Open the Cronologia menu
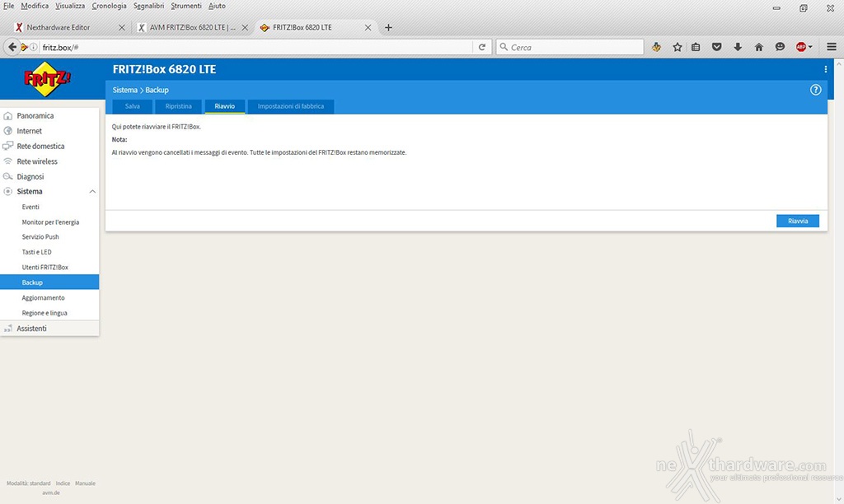This screenshot has height=504, width=844. click(110, 6)
